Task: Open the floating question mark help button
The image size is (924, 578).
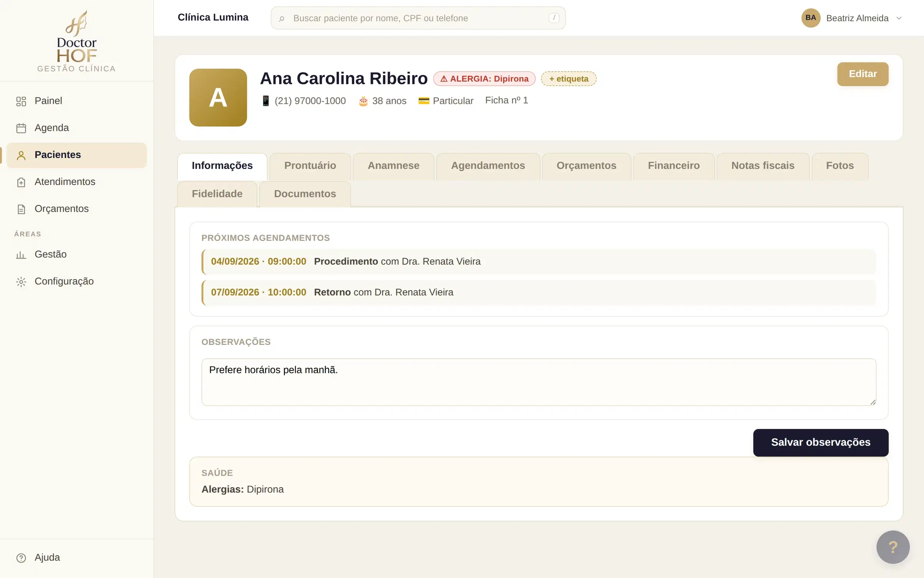Action: coord(893,547)
